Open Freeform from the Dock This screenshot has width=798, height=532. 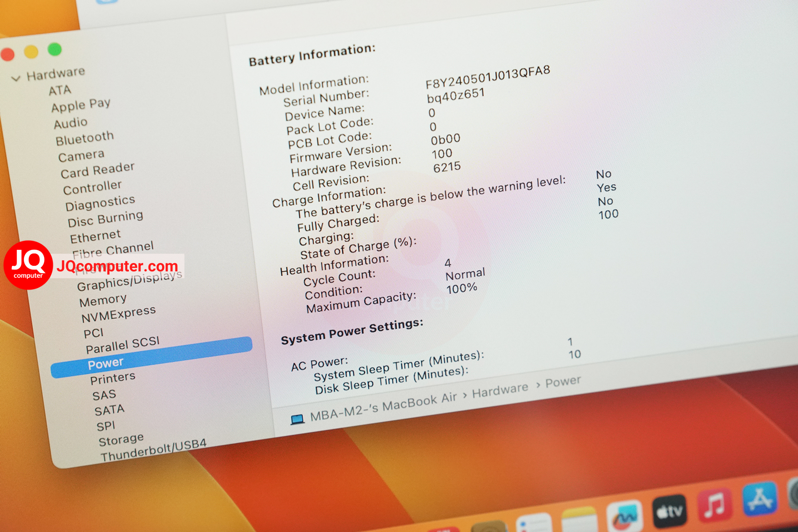click(625, 516)
